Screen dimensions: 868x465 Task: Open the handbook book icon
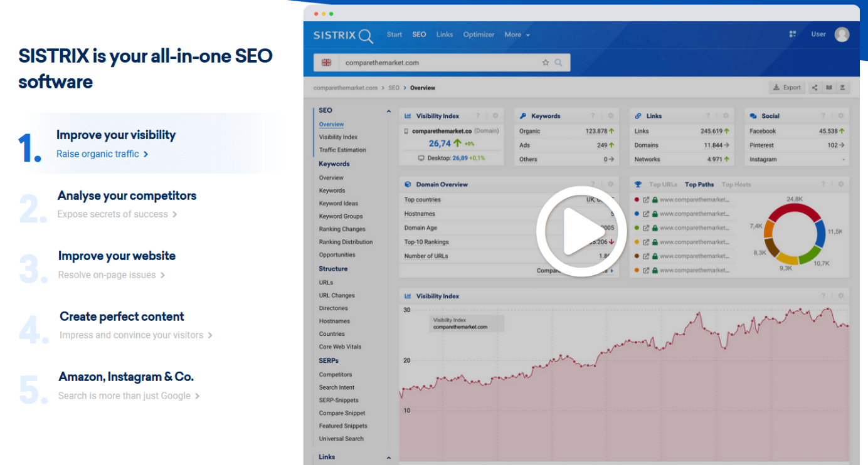pyautogui.click(x=828, y=87)
